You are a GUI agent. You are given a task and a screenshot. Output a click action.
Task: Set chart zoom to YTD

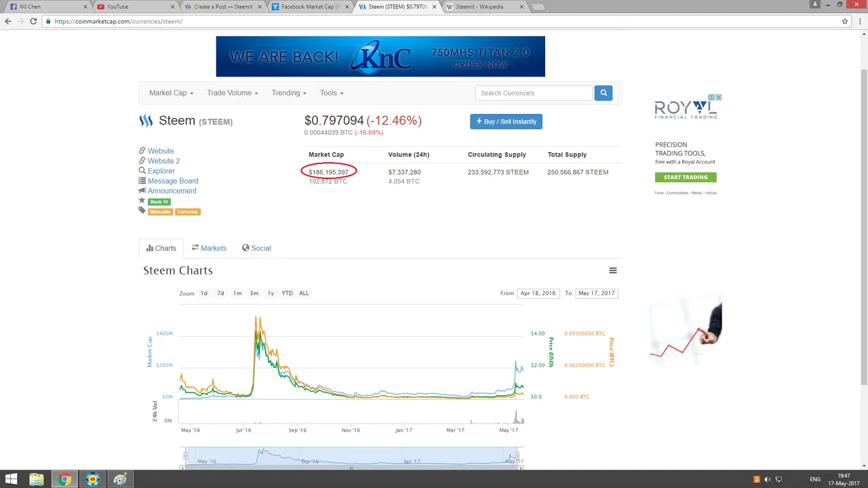[x=287, y=293]
